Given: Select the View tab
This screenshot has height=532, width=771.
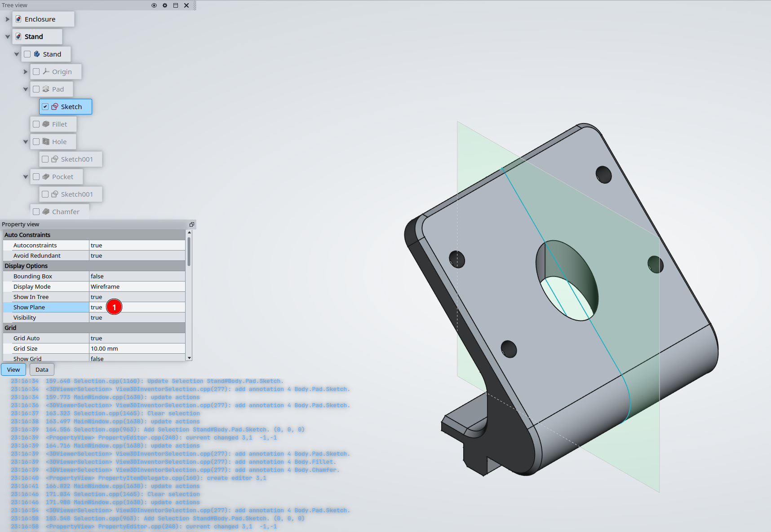Looking at the screenshot, I should coord(13,369).
